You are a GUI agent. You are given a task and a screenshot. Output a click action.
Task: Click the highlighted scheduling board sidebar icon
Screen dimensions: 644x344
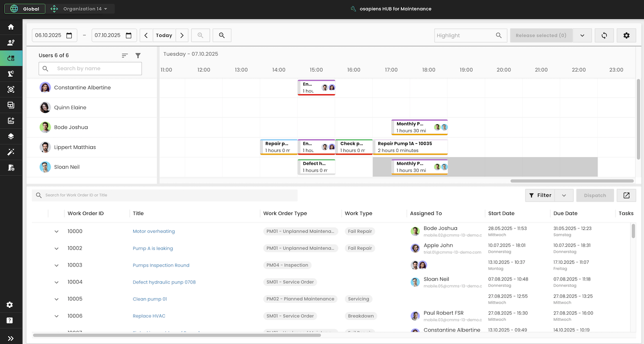pos(11,58)
